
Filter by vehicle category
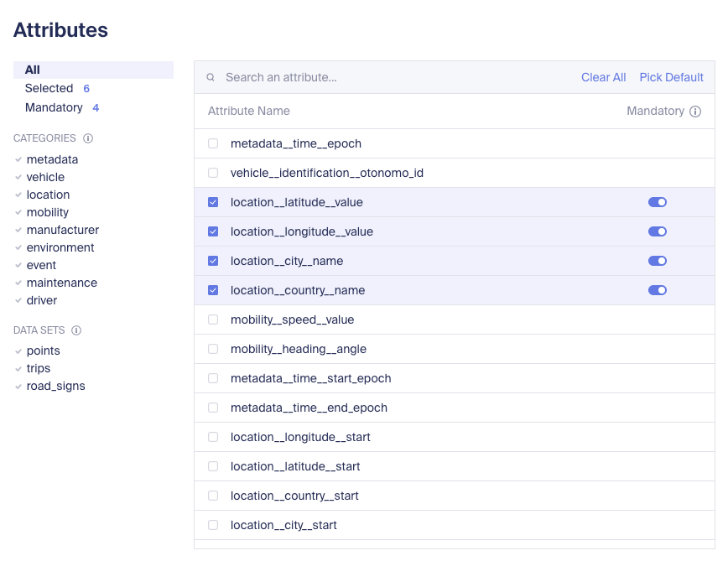[45, 177]
